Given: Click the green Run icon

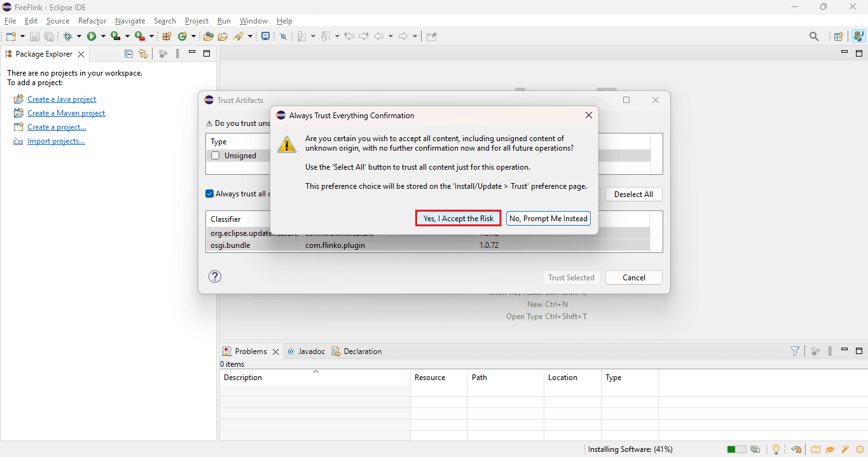Looking at the screenshot, I should click(92, 36).
